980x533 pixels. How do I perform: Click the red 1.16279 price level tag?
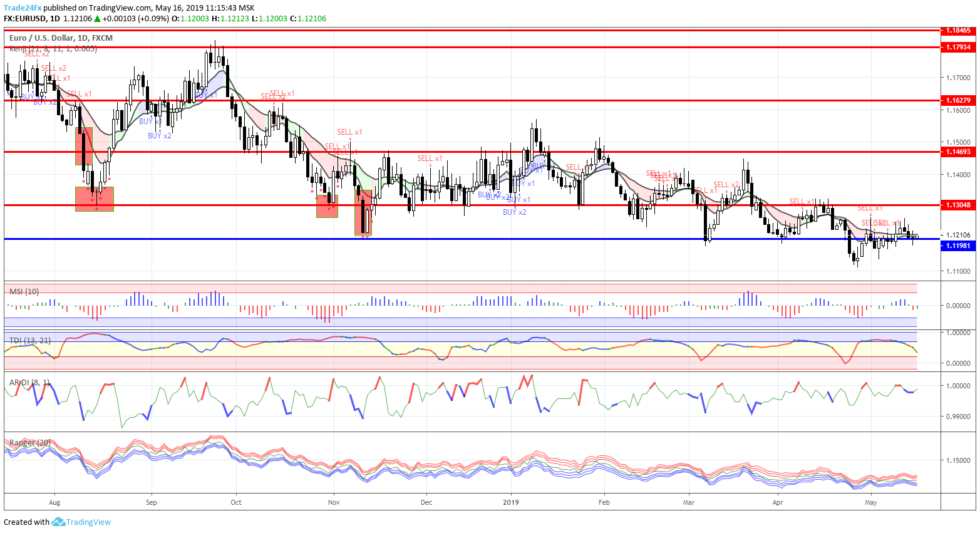click(x=958, y=100)
